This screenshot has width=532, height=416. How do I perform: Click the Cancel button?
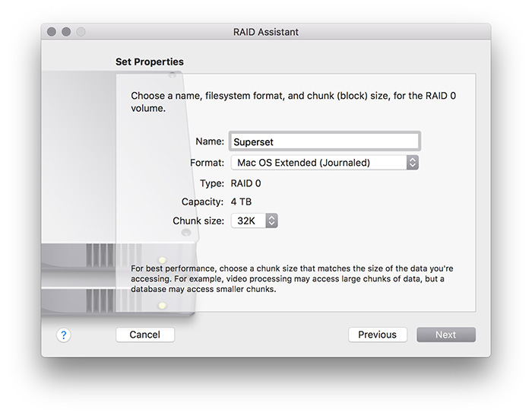145,335
